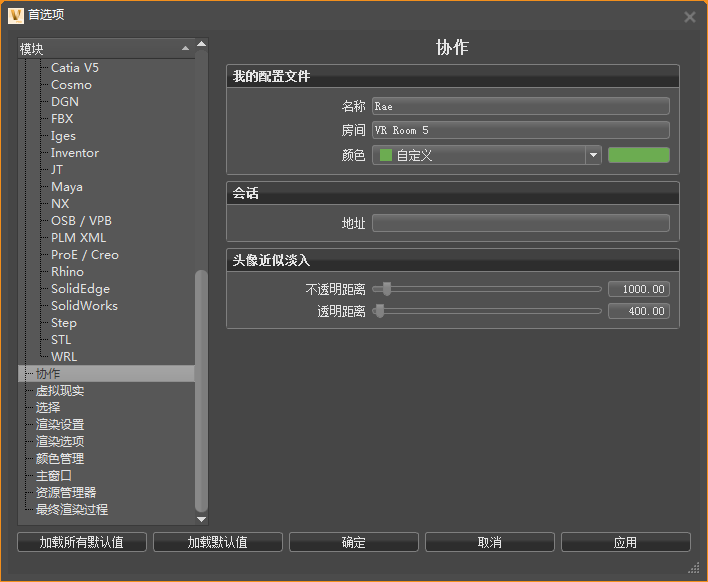708x582 pixels.
Task: Select the JT entry
Action: (57, 170)
